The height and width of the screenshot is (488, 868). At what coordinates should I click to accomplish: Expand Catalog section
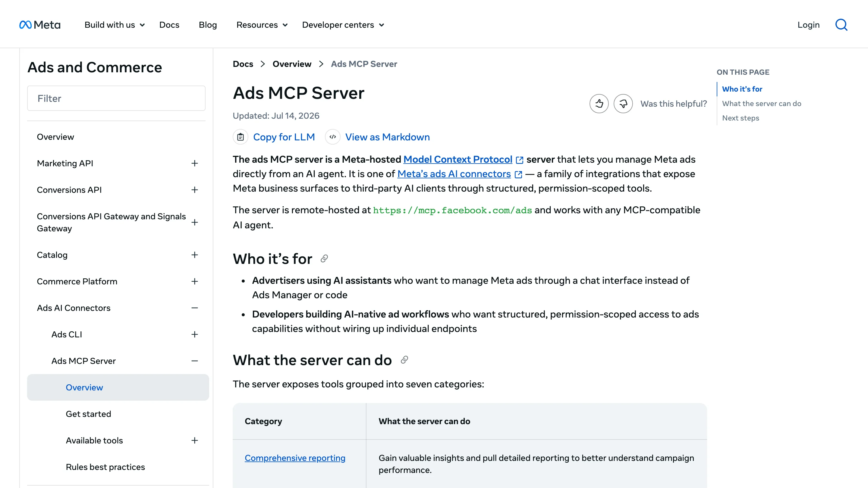194,255
